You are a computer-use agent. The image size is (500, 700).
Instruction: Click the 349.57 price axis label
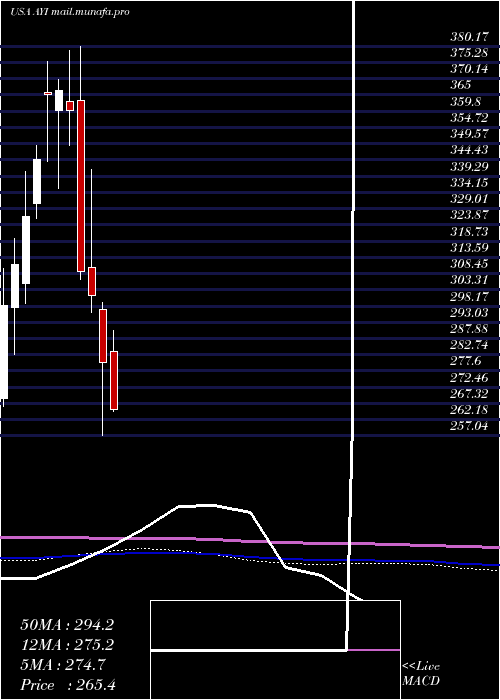click(x=469, y=134)
